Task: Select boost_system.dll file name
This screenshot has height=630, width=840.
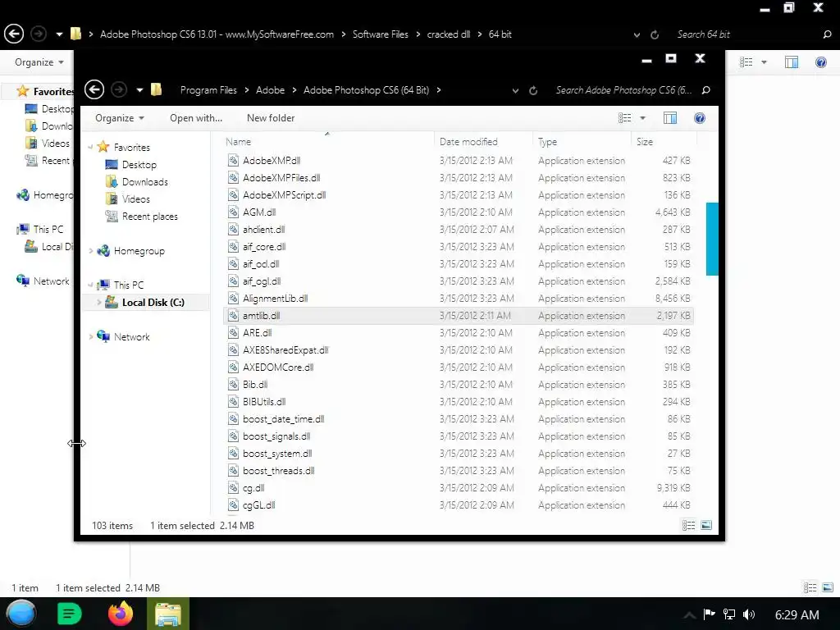Action: pos(277,453)
